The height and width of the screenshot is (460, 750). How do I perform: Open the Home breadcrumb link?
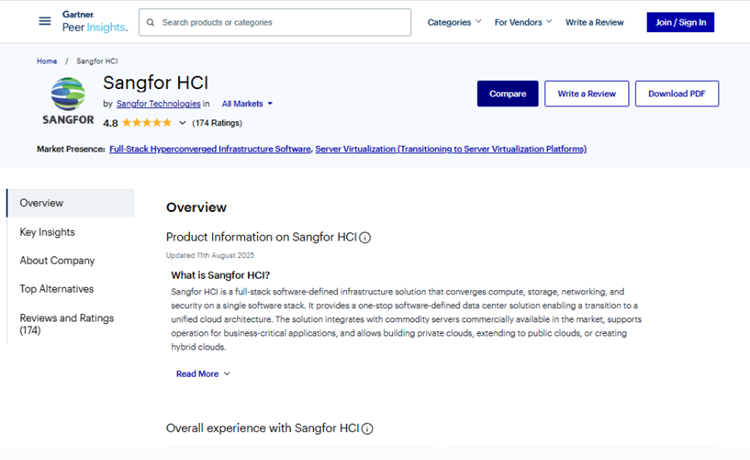click(x=47, y=61)
